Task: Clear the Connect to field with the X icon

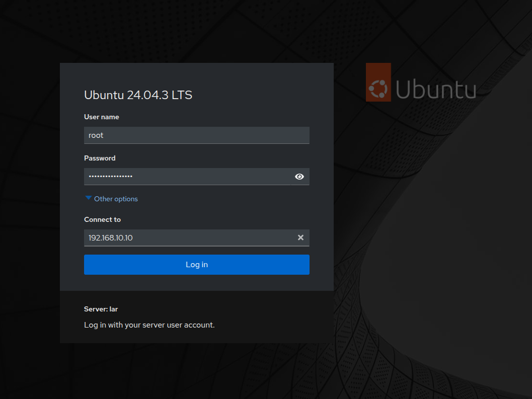Action: [300, 237]
